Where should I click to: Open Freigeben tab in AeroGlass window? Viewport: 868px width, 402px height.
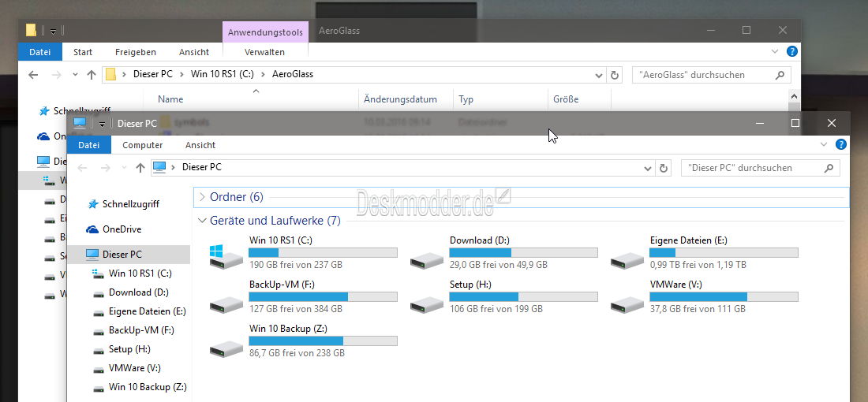click(x=136, y=52)
